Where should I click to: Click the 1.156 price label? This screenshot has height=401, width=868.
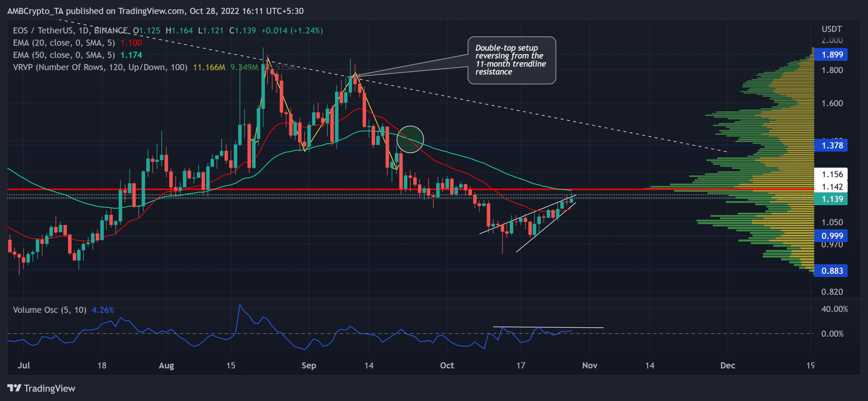point(830,174)
